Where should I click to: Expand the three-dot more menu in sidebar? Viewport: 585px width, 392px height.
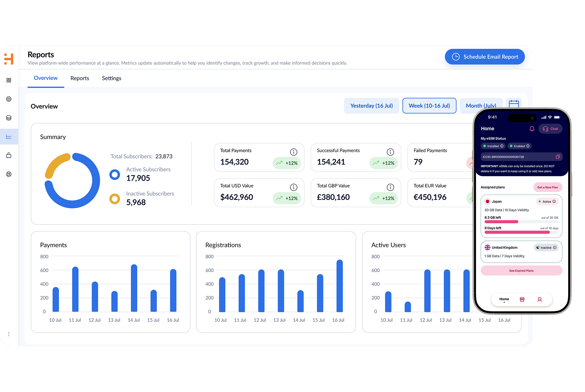pos(9,334)
